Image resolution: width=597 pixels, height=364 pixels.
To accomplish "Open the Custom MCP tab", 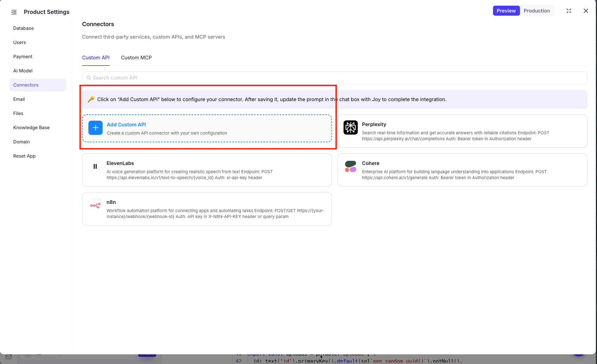I will click(136, 58).
